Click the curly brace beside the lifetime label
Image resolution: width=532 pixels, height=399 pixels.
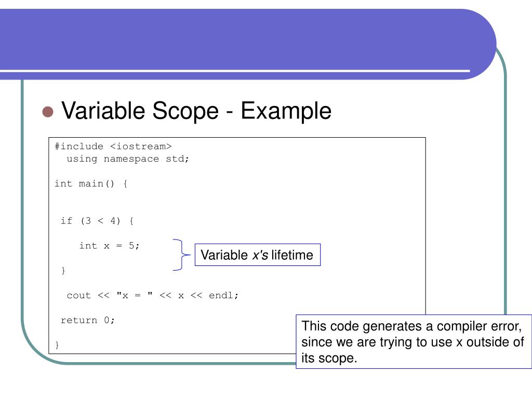click(x=181, y=255)
